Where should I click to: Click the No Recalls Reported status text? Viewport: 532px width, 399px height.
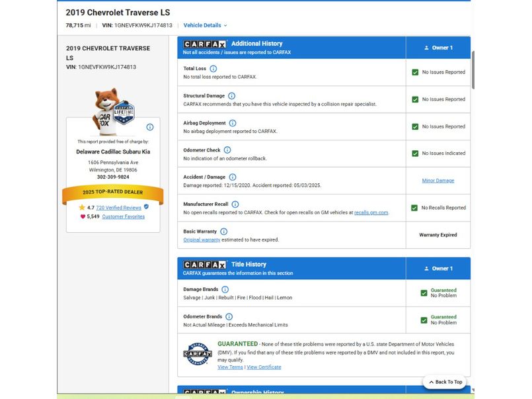pyautogui.click(x=443, y=208)
